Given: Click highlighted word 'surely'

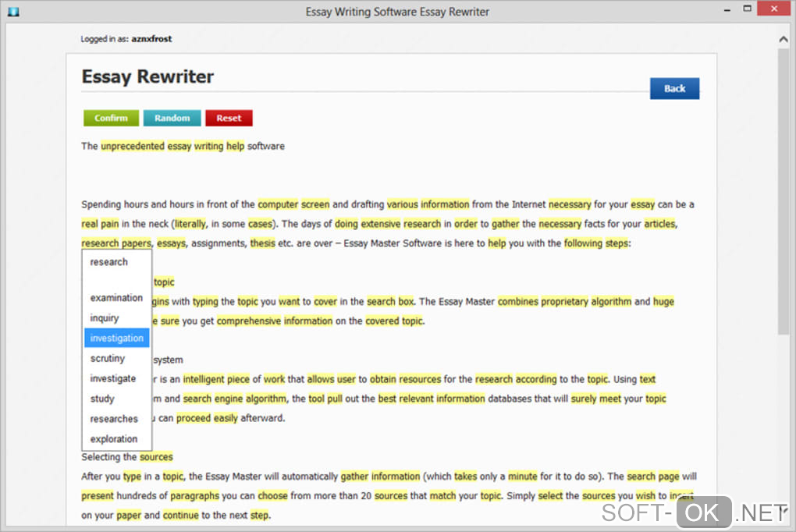Looking at the screenshot, I should pyautogui.click(x=584, y=399).
